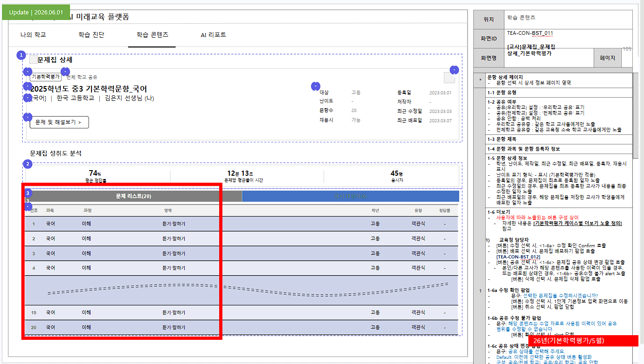The image size is (644, 364).
Task: Click the 1-4 문항 과목 및 문항 등록자 정보 row
Action: pos(559,149)
